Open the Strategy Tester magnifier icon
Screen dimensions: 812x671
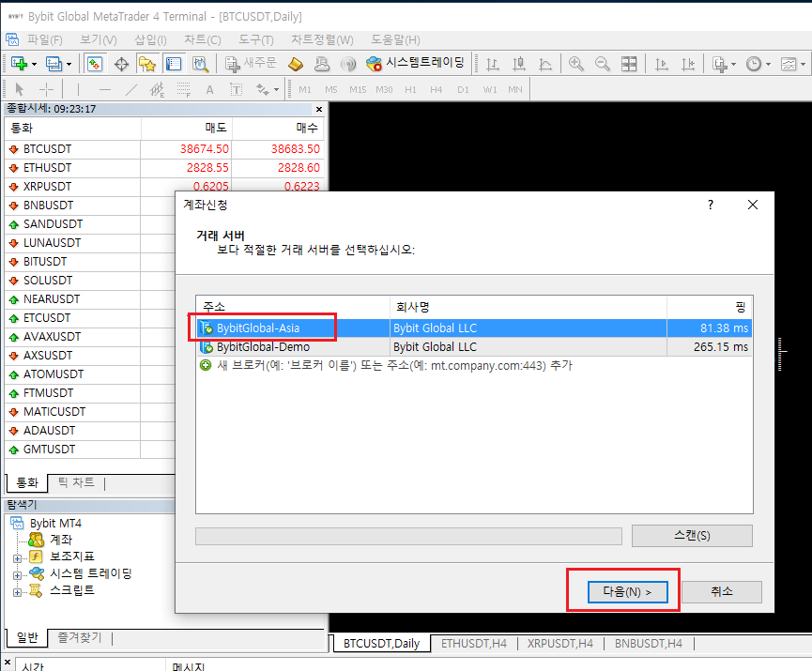pyautogui.click(x=200, y=64)
